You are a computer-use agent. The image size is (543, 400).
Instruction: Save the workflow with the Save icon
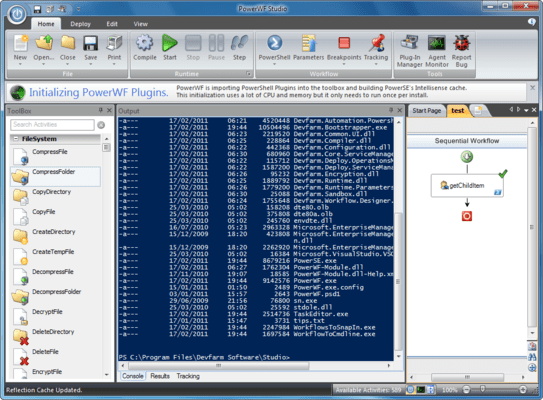90,43
